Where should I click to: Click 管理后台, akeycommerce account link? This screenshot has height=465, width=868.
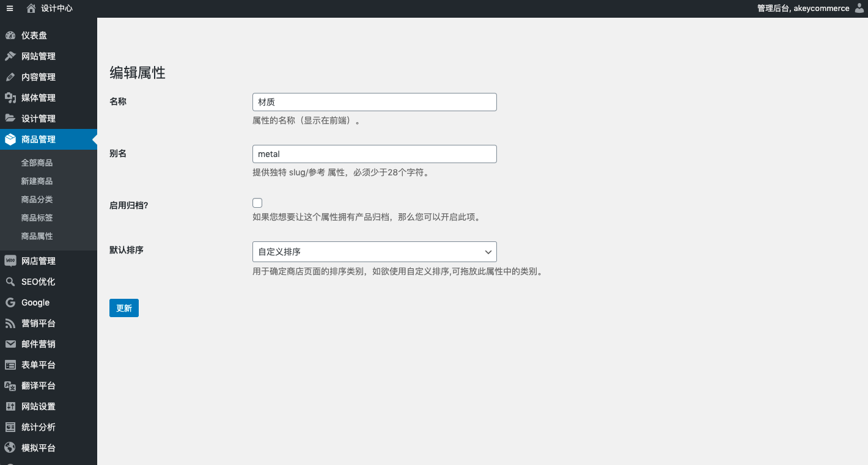point(803,9)
